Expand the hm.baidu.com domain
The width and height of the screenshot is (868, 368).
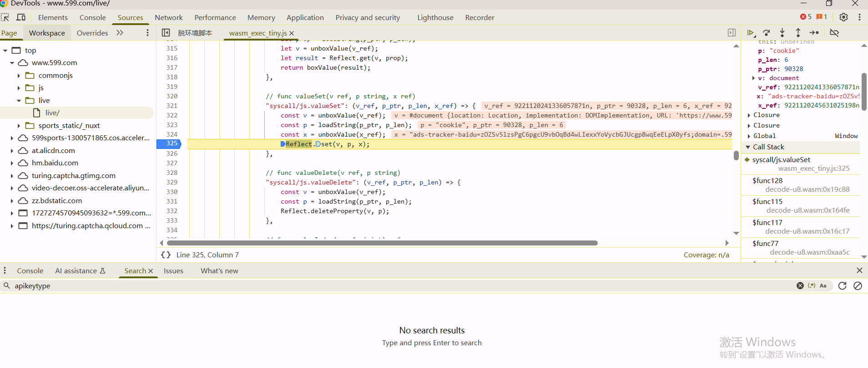click(x=12, y=163)
